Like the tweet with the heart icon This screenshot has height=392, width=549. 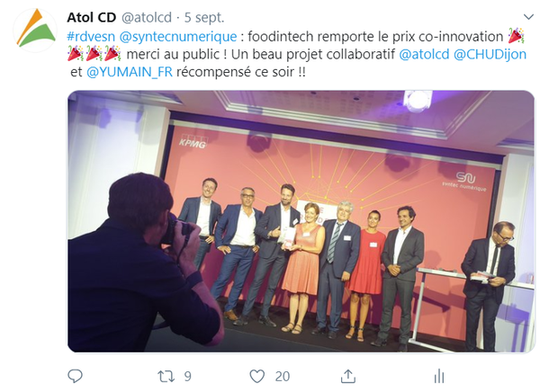coord(257,376)
